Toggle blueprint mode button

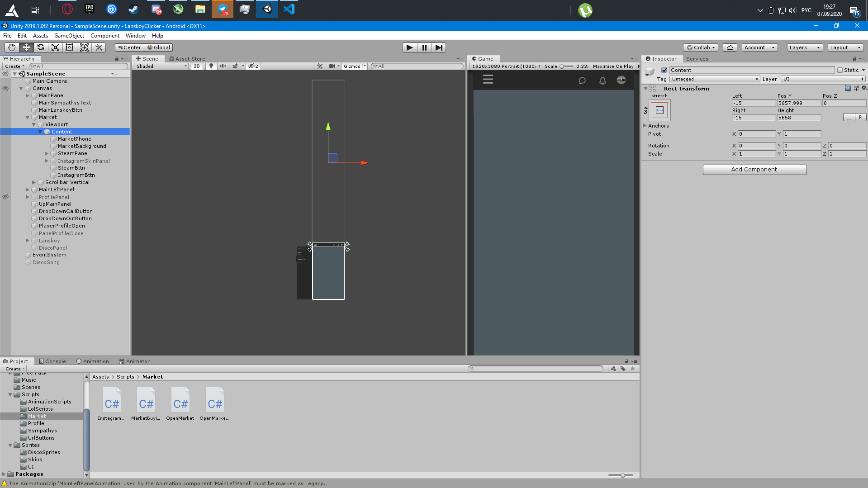(849, 117)
